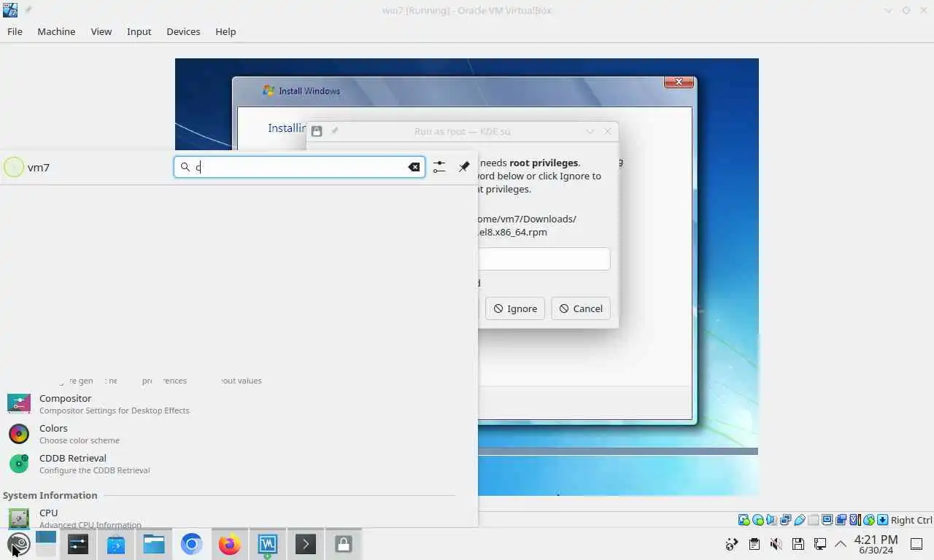Viewport: 934px width, 560px height.
Task: Open KDE su titlebar lock icon menu
Action: click(x=317, y=131)
